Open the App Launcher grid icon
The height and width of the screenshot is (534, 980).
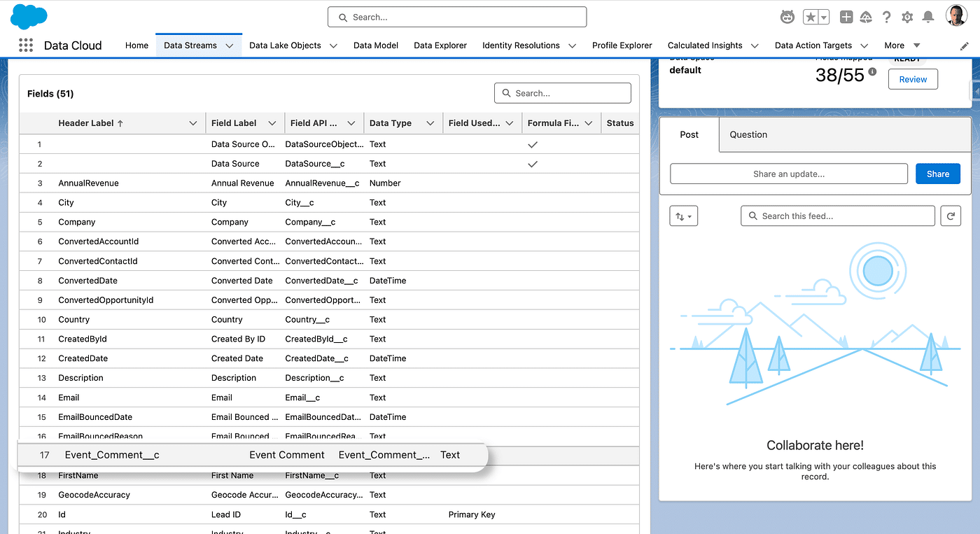(x=26, y=45)
